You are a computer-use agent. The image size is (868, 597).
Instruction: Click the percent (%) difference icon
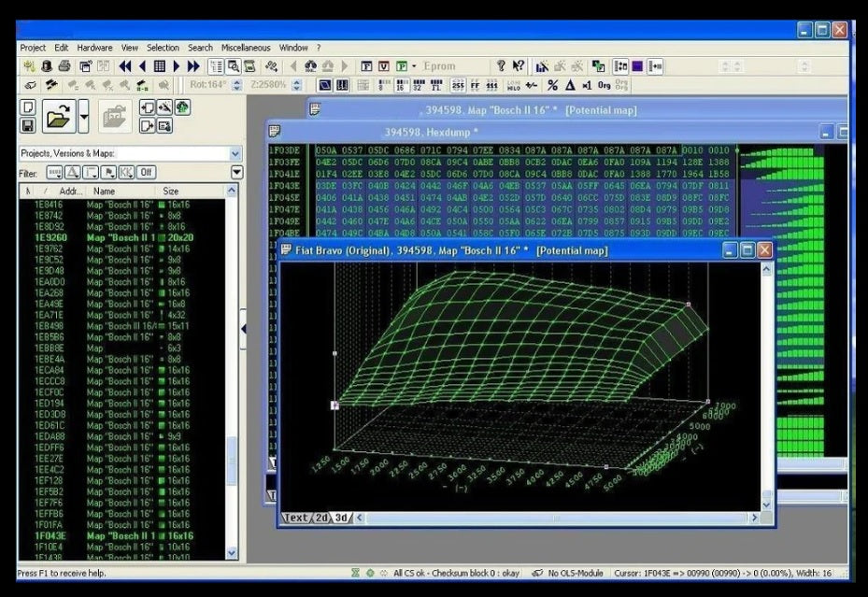552,85
